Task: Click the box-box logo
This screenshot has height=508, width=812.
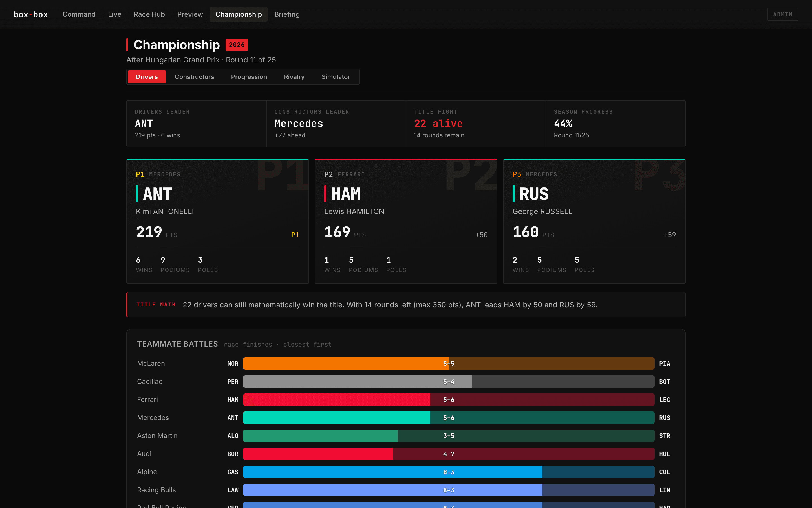Action: point(30,14)
